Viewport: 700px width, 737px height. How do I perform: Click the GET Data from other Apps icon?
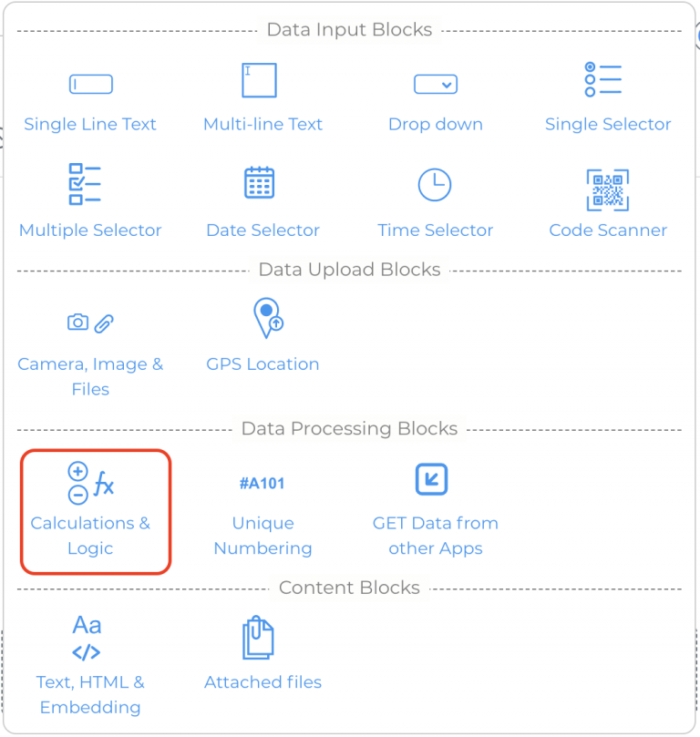click(431, 479)
